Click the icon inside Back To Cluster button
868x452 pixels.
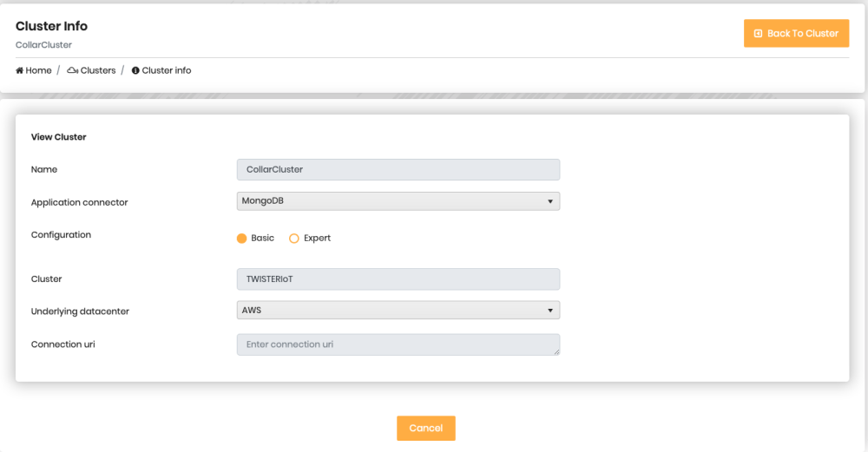(x=758, y=34)
